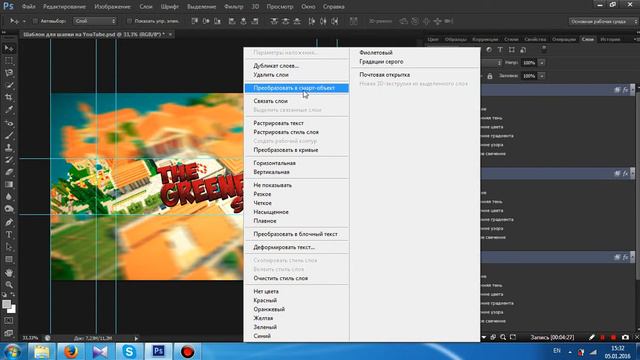Select the Path Selection tool

click(9, 247)
